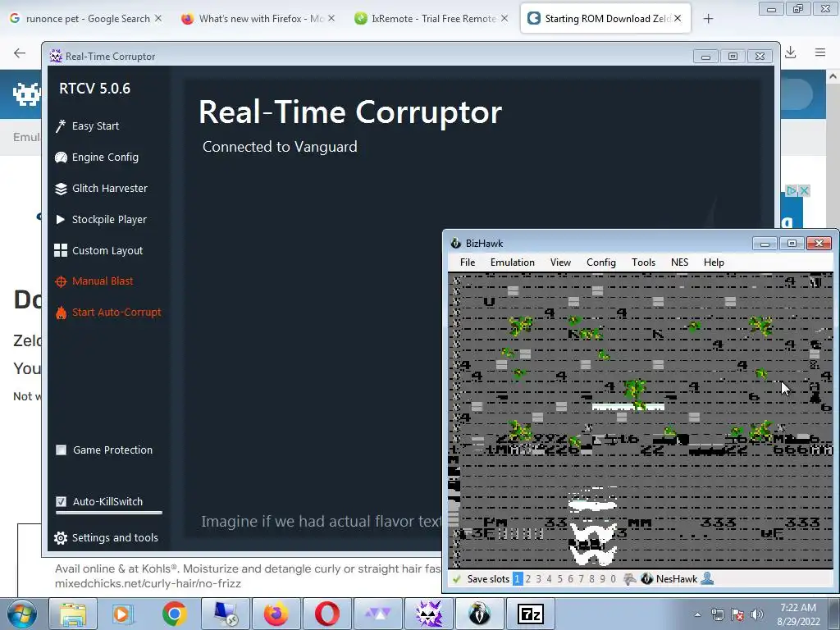Click the AdChoices icon on the ad
The width and height of the screenshot is (840, 630).
tap(792, 190)
